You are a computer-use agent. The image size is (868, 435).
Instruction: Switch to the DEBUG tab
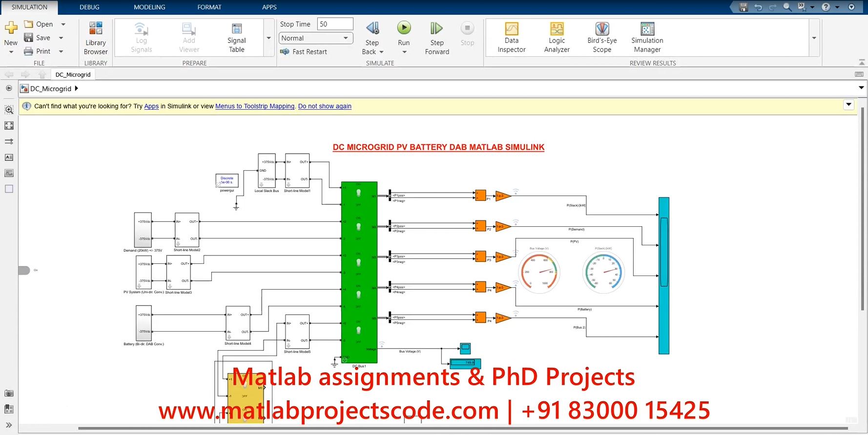89,7
